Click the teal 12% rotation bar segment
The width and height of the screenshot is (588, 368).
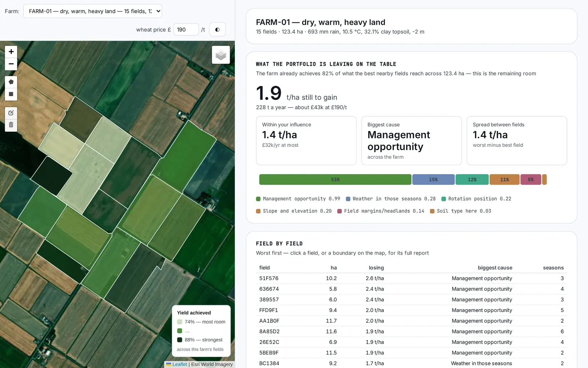(x=472, y=180)
